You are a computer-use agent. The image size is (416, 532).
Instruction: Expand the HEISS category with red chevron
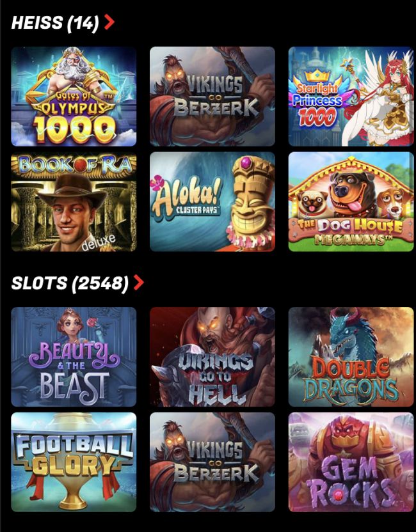pos(109,22)
